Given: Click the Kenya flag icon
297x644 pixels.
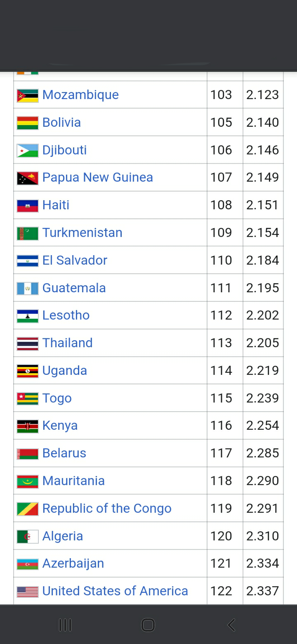Looking at the screenshot, I should click(x=28, y=426).
